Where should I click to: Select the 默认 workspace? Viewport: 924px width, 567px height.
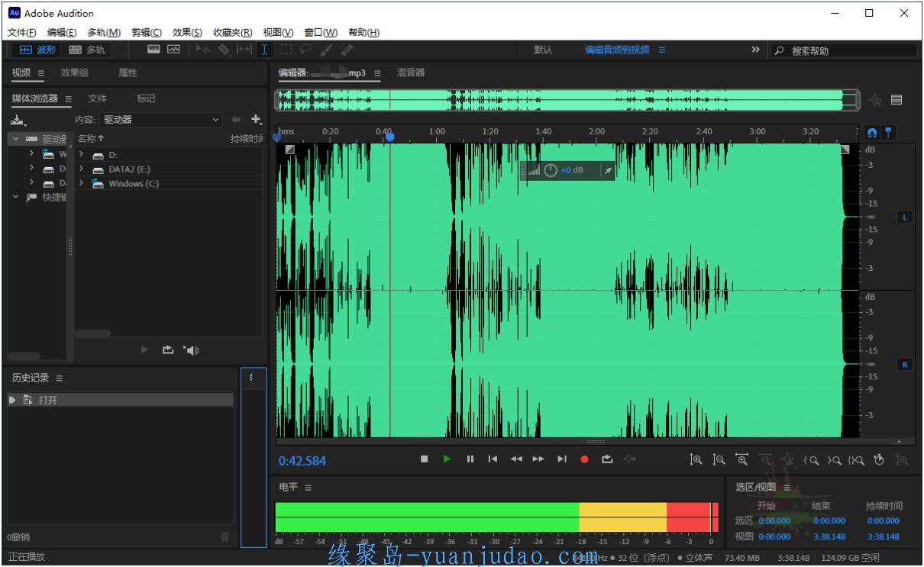click(x=543, y=50)
